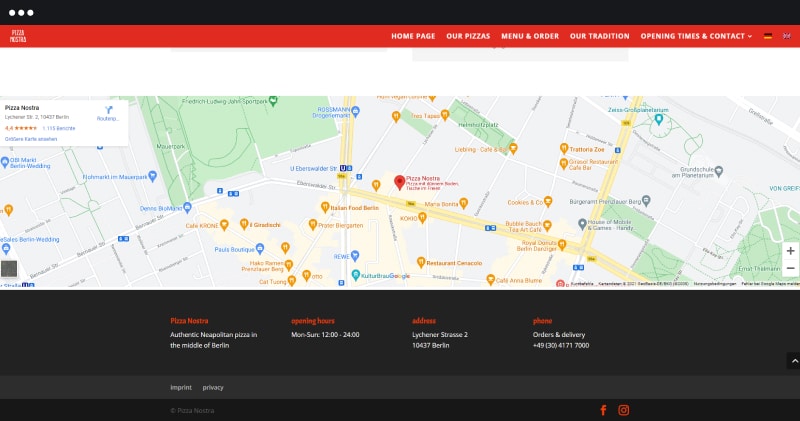Select the Friedrich-Ludwig-Jahn-Sportpark marker
The image size is (800, 421).
click(273, 101)
